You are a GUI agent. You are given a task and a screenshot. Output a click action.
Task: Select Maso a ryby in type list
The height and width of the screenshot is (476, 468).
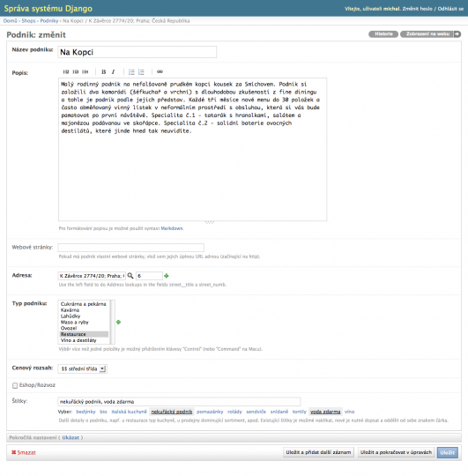(x=75, y=322)
